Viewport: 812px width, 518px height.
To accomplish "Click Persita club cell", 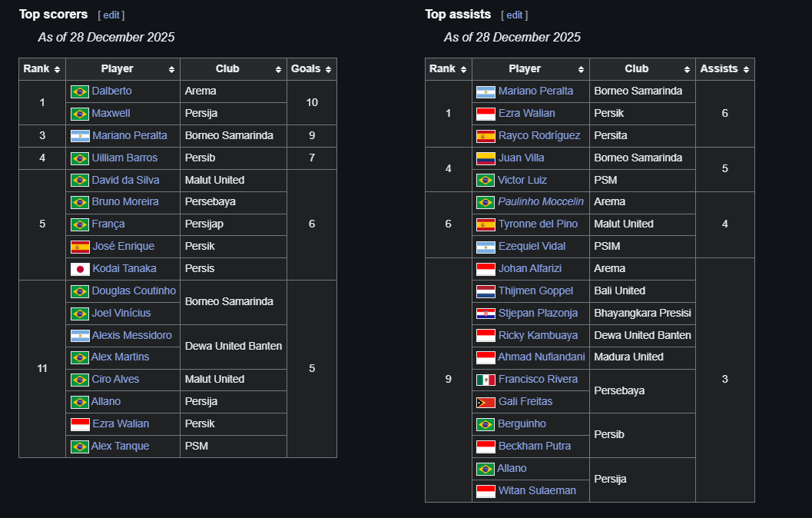I will pyautogui.click(x=642, y=136).
